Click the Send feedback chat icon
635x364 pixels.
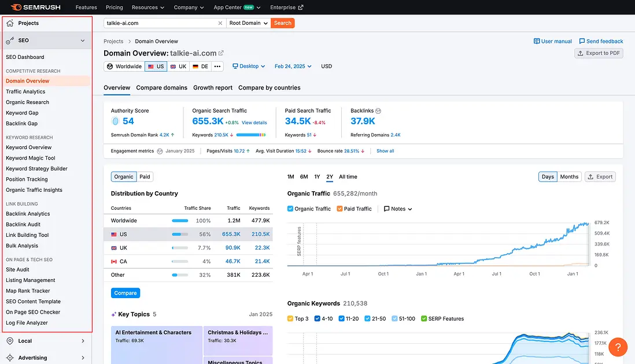(582, 42)
